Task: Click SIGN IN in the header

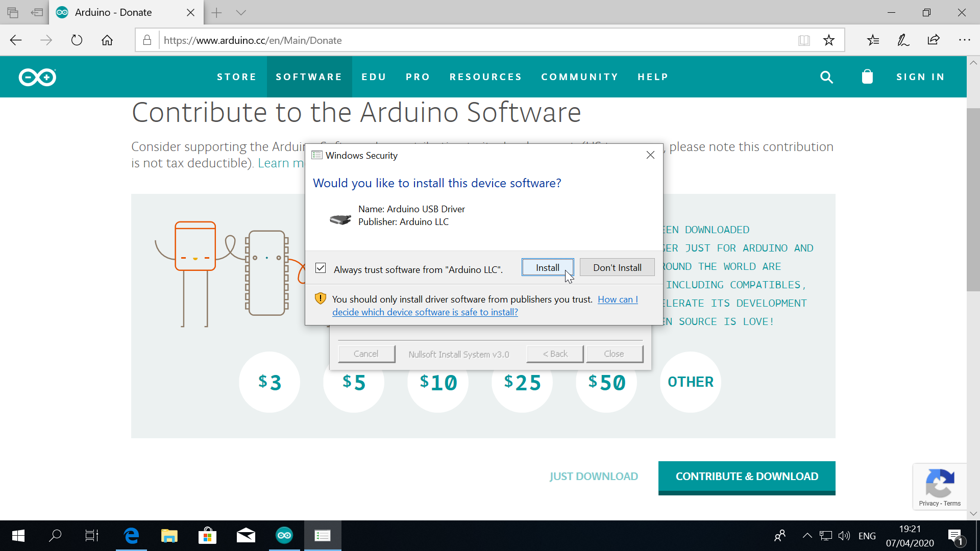Action: [921, 77]
